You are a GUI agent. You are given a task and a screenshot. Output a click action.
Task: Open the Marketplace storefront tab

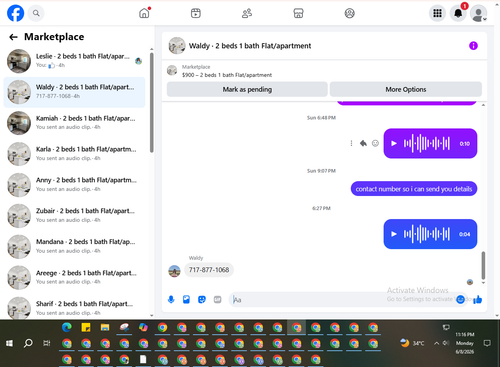(298, 13)
